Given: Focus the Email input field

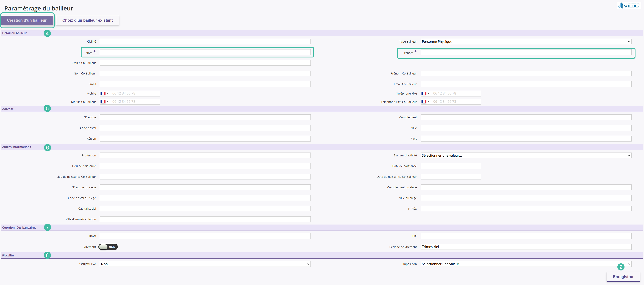Looking at the screenshot, I should [x=205, y=84].
